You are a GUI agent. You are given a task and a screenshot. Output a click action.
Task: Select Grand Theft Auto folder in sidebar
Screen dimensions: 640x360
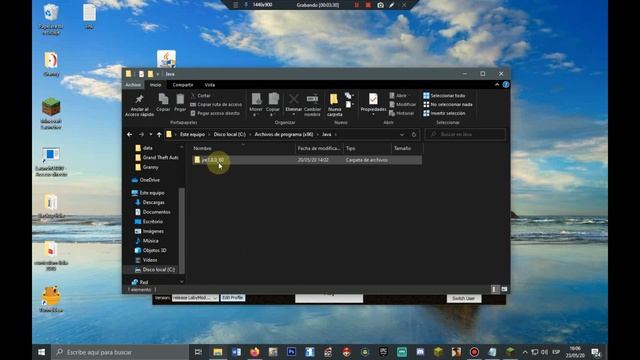157,157
